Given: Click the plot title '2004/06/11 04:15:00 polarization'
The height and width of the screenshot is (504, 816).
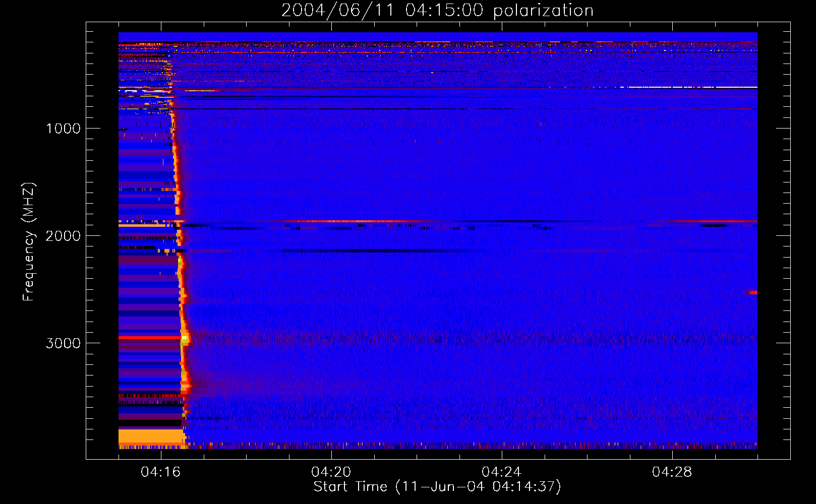Looking at the screenshot, I should point(437,11).
